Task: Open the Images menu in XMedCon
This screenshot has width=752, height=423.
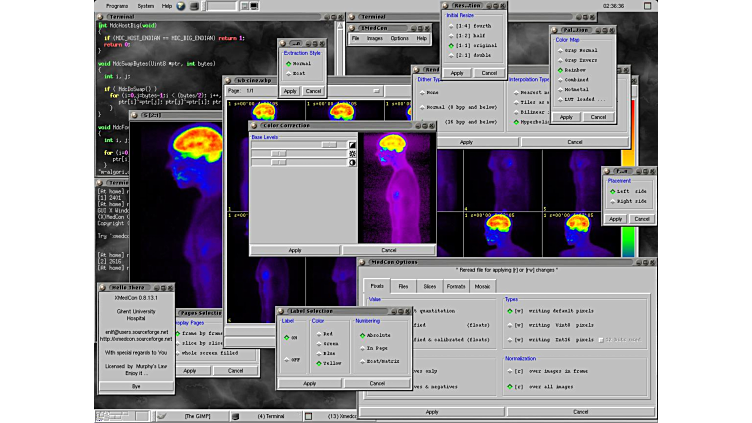Action: (374, 38)
